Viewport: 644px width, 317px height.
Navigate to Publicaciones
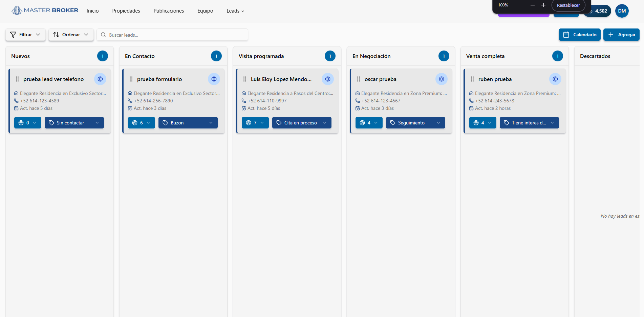click(169, 11)
